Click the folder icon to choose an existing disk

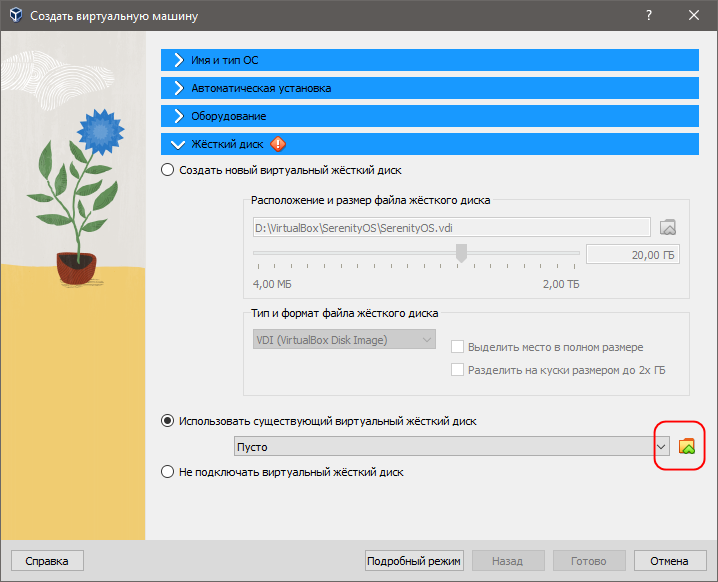click(x=686, y=446)
